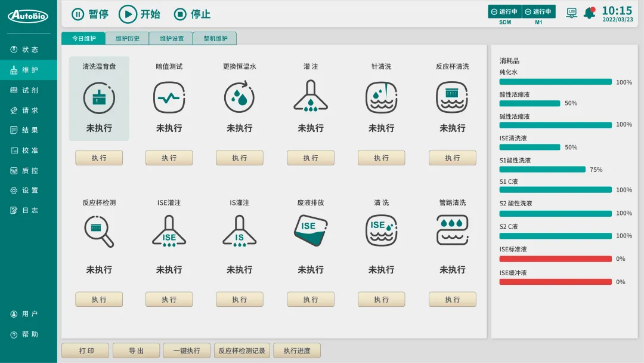Click the IS灌注 icon
This screenshot has height=363, width=644.
pyautogui.click(x=240, y=232)
